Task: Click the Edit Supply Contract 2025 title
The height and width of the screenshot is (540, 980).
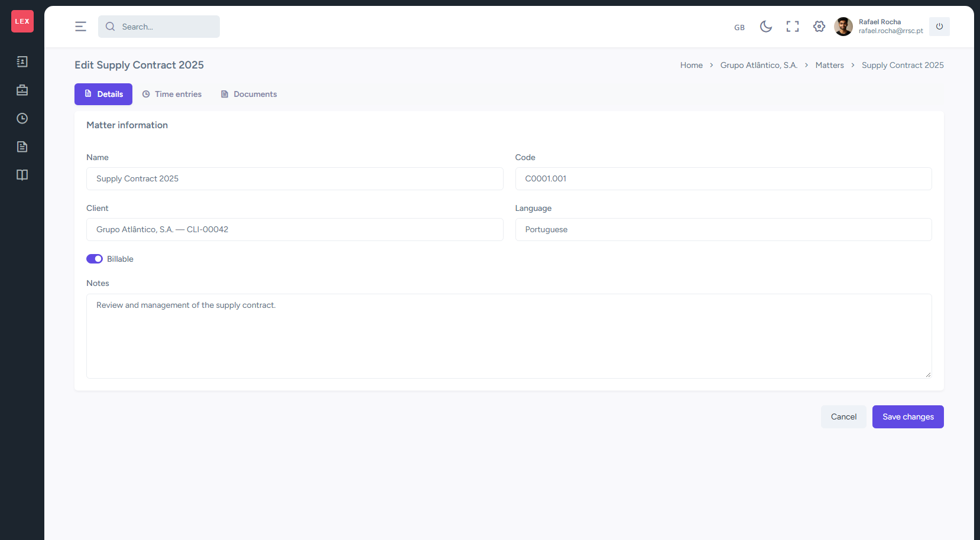Action: (139, 65)
